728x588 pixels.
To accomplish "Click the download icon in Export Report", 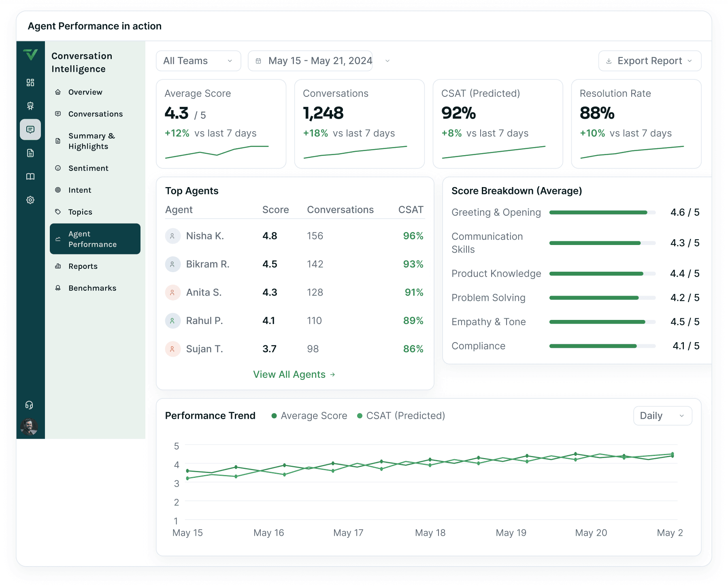I will click(x=609, y=61).
